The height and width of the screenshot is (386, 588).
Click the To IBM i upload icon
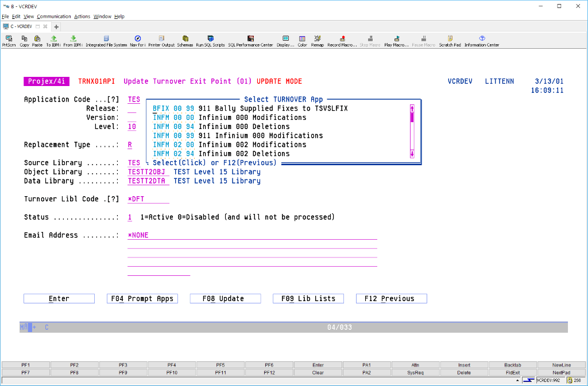53,41
